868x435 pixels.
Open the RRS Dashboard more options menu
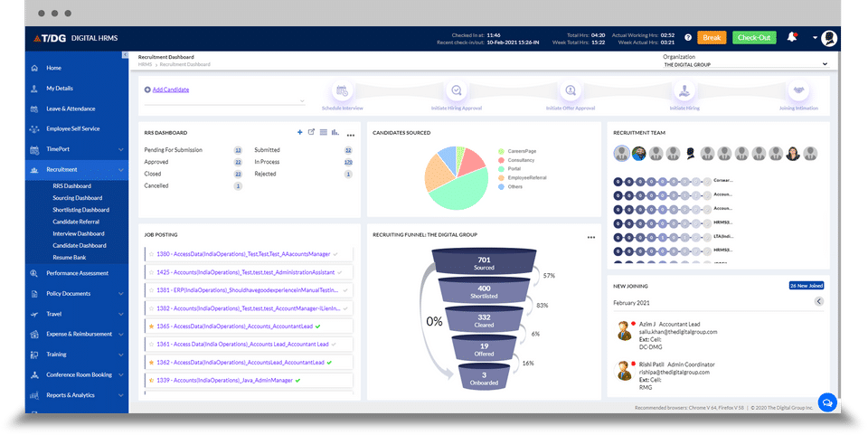[351, 135]
